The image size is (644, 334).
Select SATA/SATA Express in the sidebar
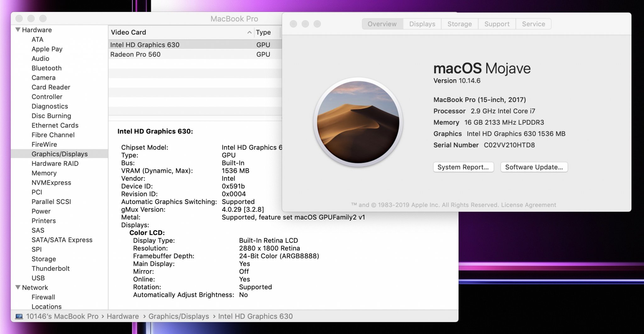[62, 240]
